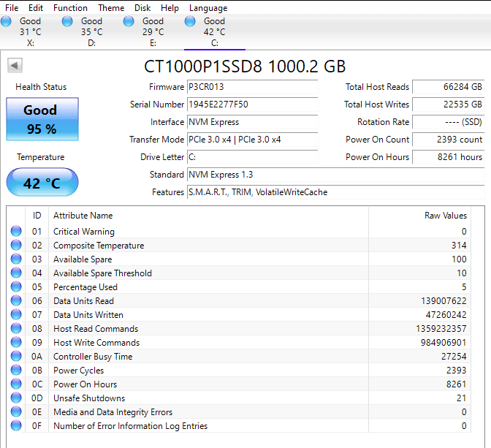This screenshot has width=491, height=448.
Task: Click the Serial Number field
Action: click(x=252, y=105)
